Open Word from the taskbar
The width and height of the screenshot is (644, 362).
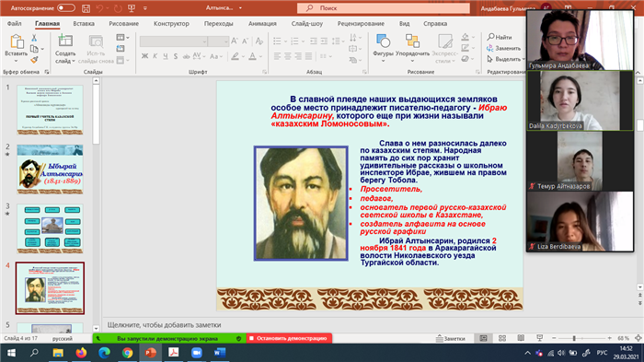[219, 353]
